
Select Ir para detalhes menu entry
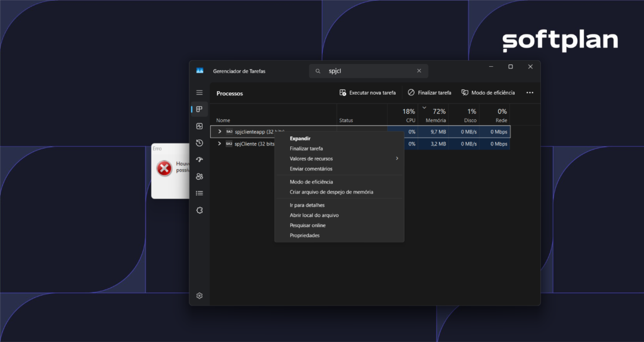pos(307,205)
